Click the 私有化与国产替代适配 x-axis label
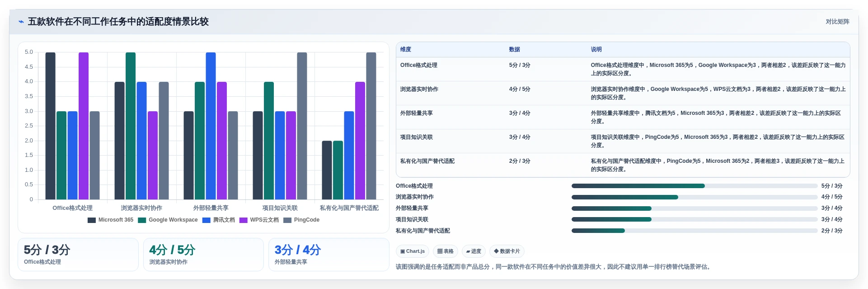The image size is (868, 289). (x=349, y=208)
